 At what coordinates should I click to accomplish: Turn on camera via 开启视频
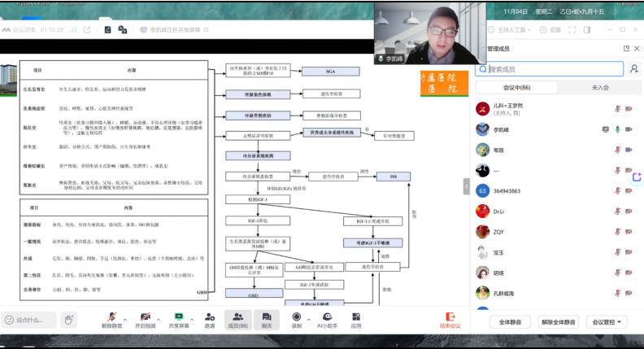145,316
